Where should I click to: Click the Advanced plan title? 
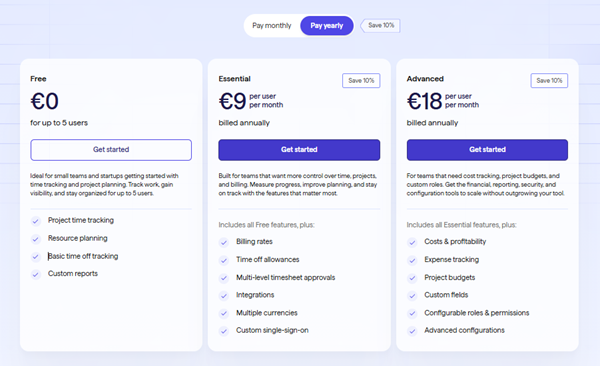[x=425, y=79]
